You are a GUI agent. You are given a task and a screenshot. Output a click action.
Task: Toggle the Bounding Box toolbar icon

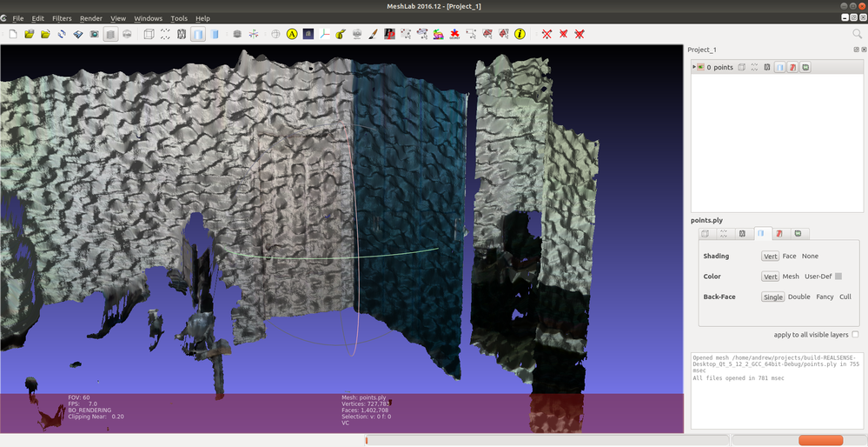click(x=149, y=34)
